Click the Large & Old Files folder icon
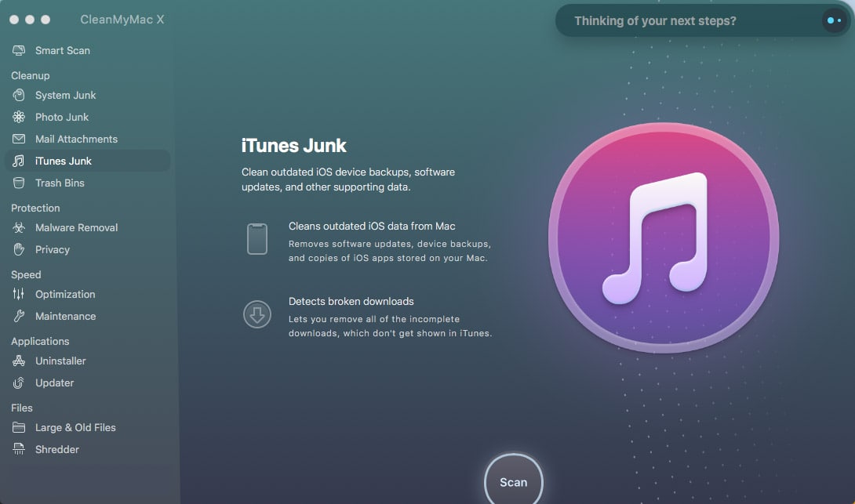Screen dimensions: 855x504 [x=19, y=428]
